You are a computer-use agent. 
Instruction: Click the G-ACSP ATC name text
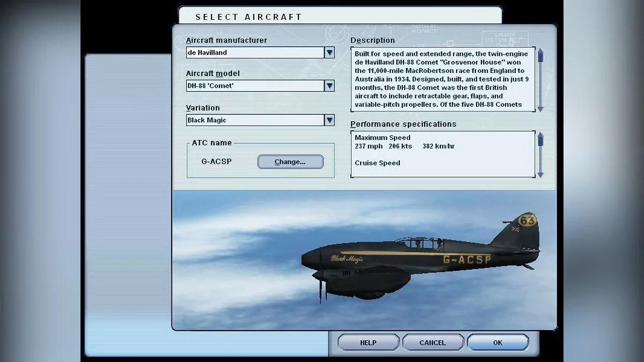click(217, 161)
